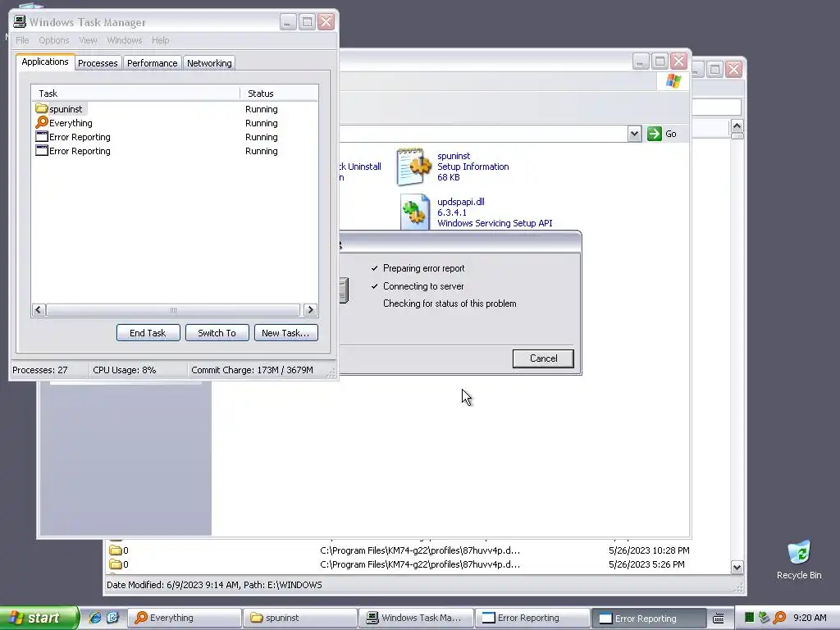
Task: Click the End Task button
Action: [148, 333]
